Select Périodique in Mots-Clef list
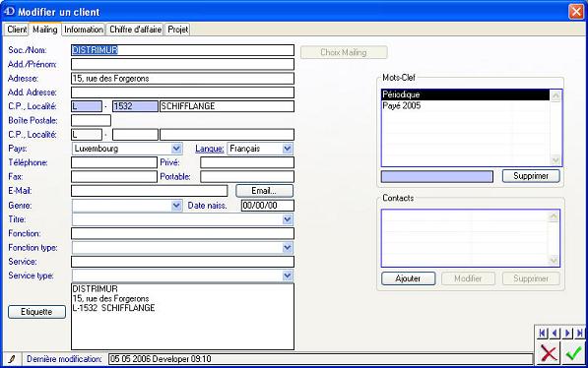The width and height of the screenshot is (588, 368). (x=465, y=94)
